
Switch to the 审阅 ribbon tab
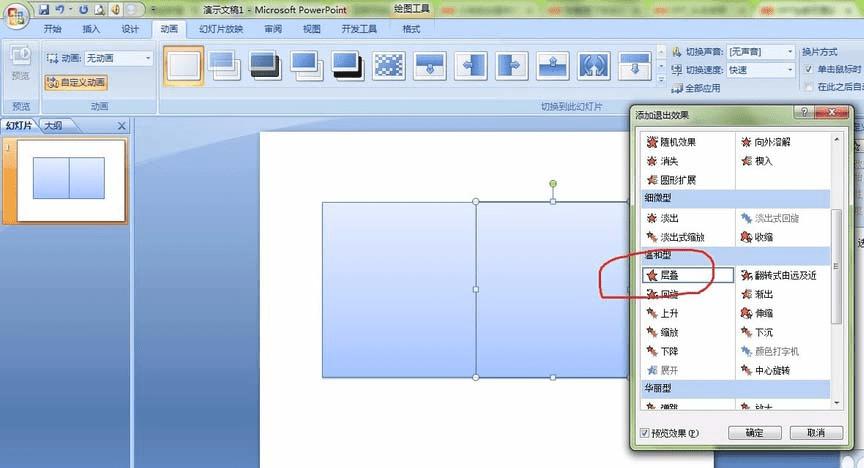273,29
